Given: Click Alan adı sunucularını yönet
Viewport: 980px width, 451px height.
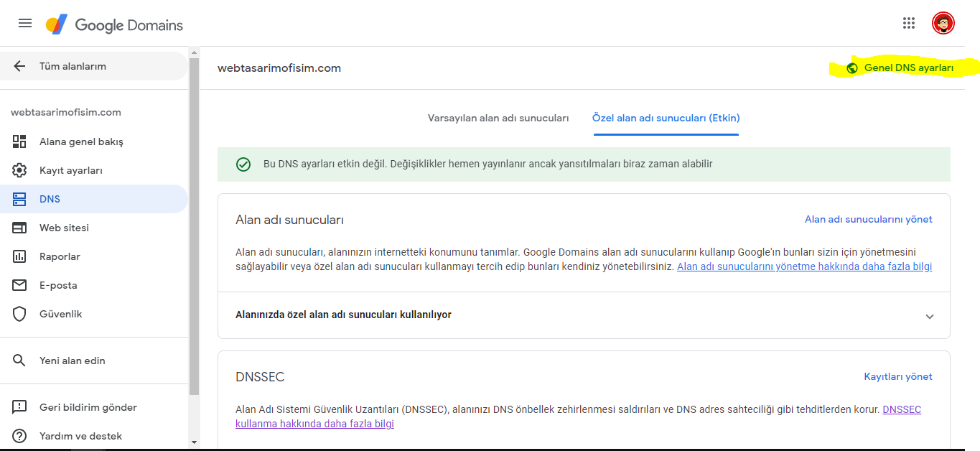Looking at the screenshot, I should click(868, 219).
